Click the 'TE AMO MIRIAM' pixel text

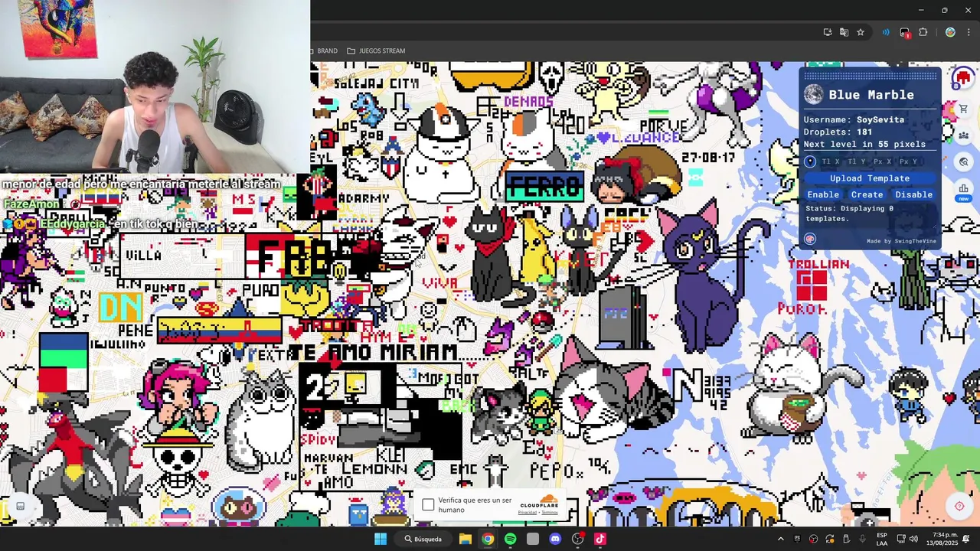coord(373,353)
